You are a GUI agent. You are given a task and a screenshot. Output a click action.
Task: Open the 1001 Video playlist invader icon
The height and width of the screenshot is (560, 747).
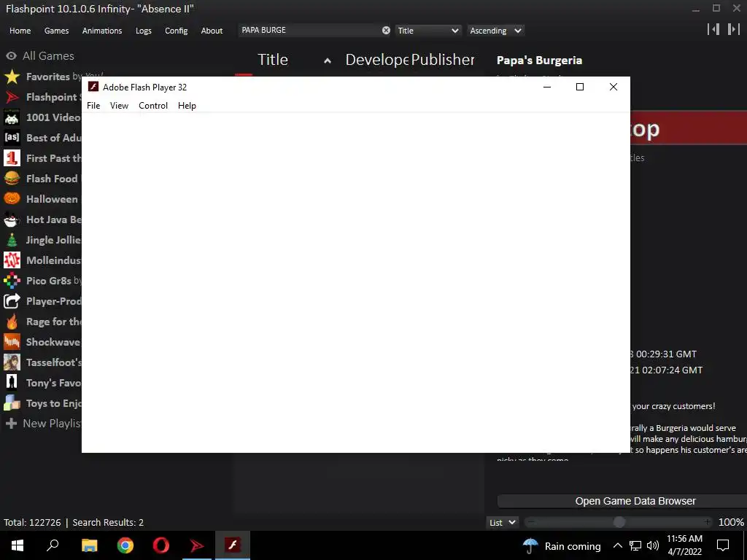pos(12,117)
